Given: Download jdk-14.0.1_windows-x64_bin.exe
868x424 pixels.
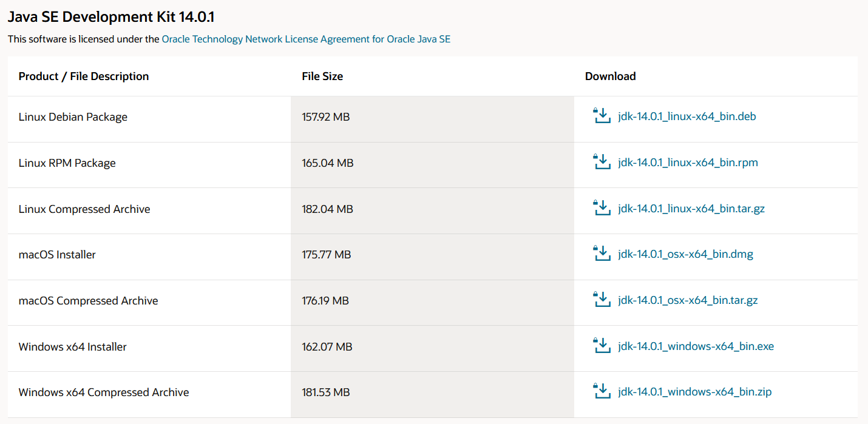Looking at the screenshot, I should [696, 346].
